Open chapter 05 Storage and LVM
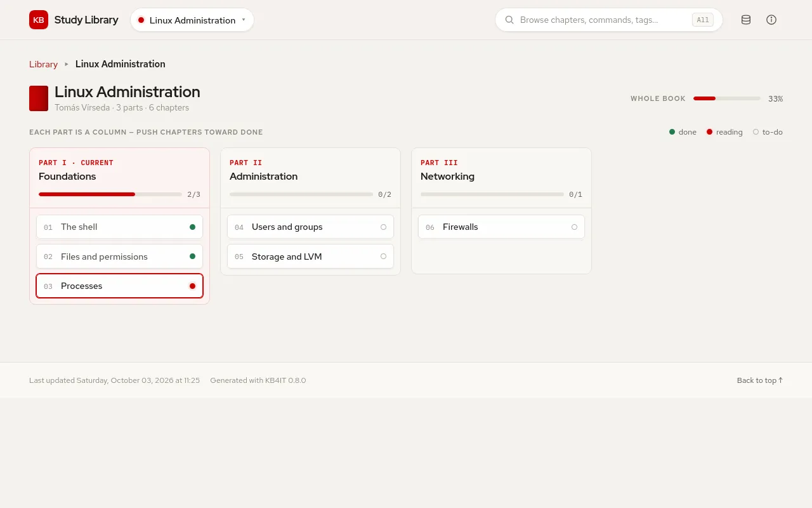 [x=310, y=257]
